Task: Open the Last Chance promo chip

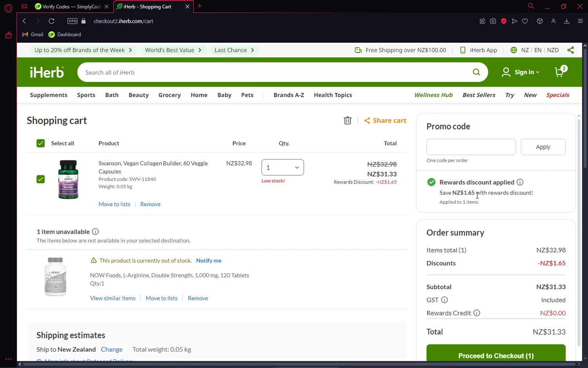Action: pos(234,50)
